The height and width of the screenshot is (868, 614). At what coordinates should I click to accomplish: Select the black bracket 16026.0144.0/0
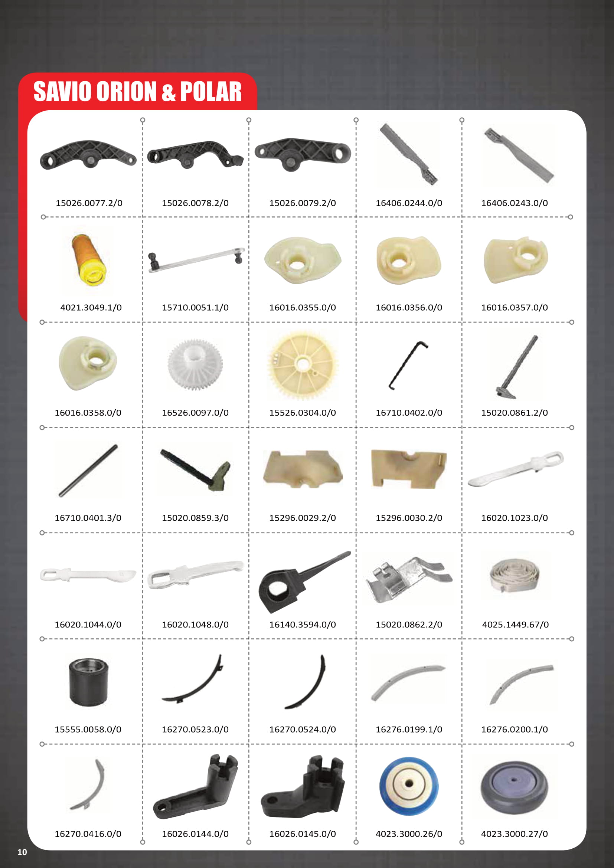point(196,787)
